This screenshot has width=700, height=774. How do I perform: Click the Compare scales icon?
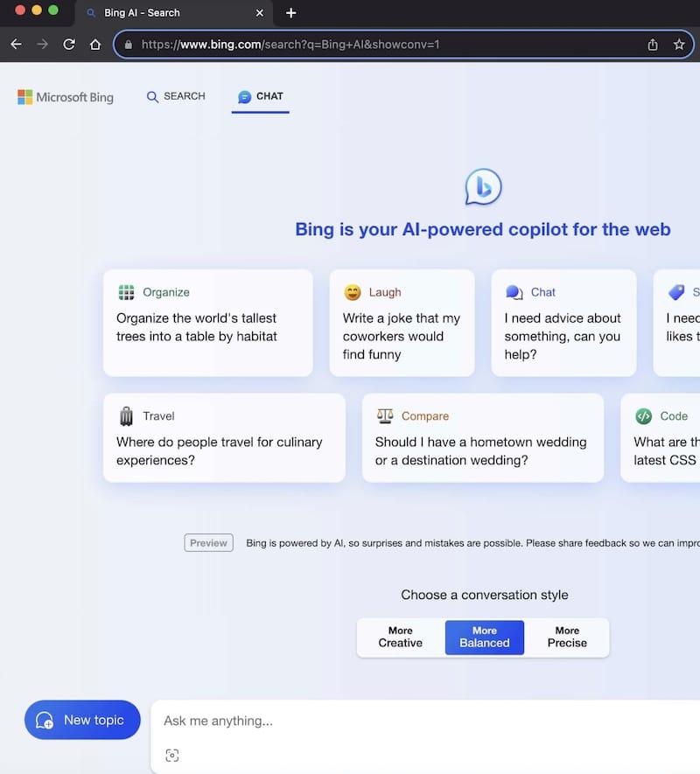coord(385,416)
